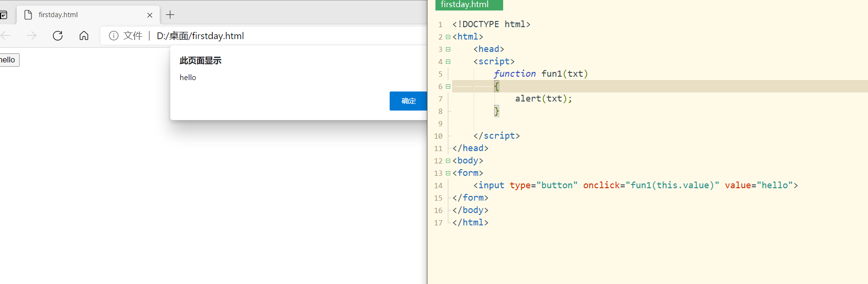This screenshot has width=868, height=284.
Task: Click the '</form>' tag on line 15
Action: (x=470, y=198)
